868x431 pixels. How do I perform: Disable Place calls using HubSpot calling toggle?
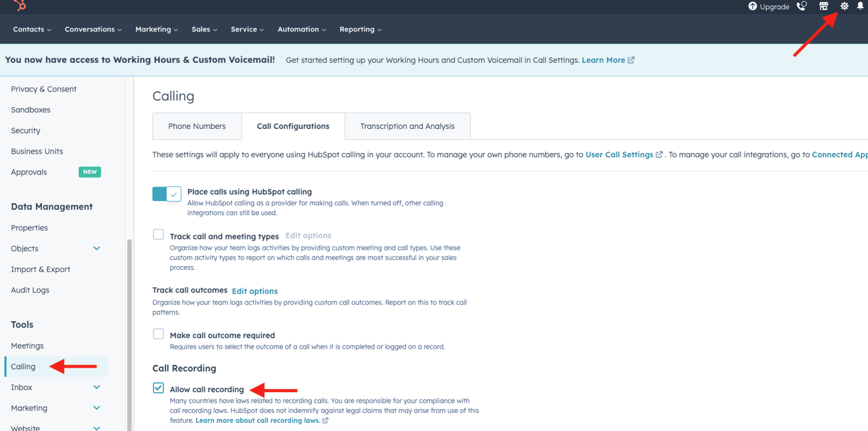166,193
